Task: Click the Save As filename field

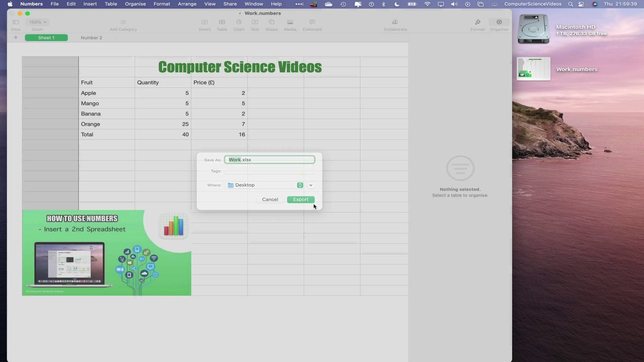Action: (270, 160)
